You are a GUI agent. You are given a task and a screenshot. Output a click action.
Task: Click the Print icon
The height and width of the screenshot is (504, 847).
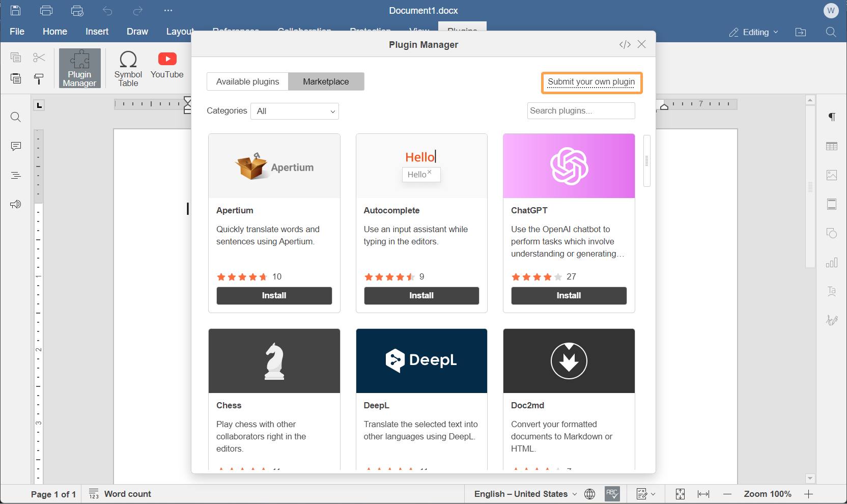point(46,10)
